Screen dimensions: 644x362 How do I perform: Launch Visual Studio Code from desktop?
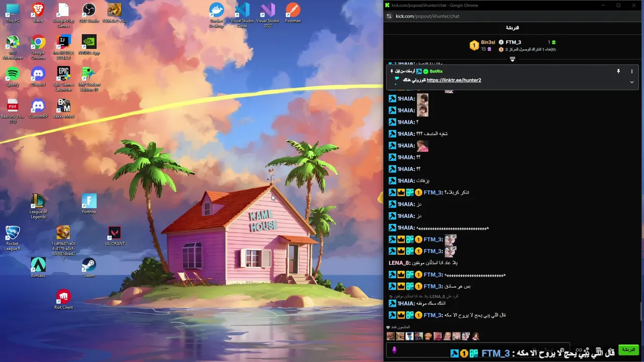[x=242, y=15]
